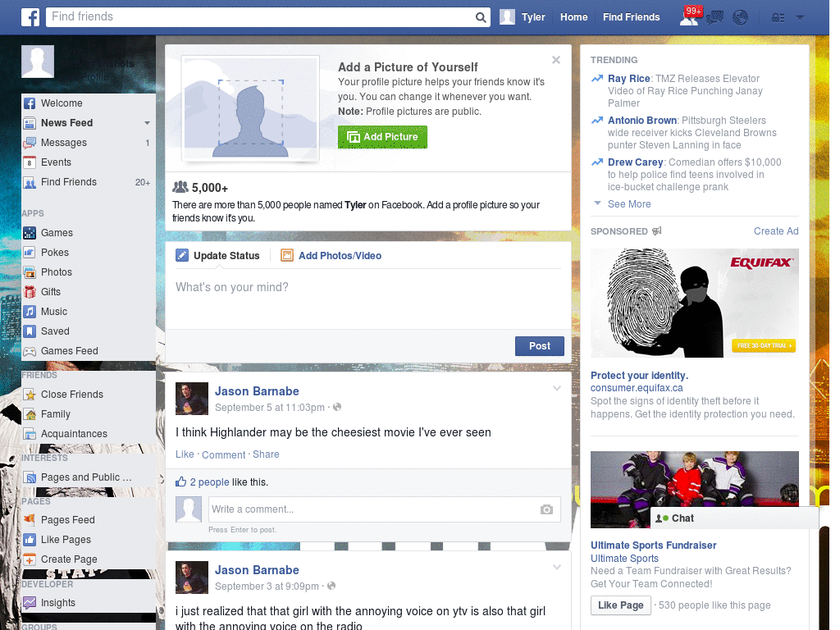This screenshot has width=840, height=630.
Task: Open Close Friends list
Action: click(89, 395)
